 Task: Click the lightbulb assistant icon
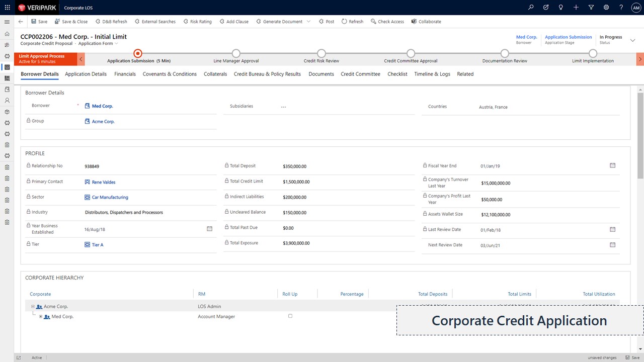click(x=561, y=8)
